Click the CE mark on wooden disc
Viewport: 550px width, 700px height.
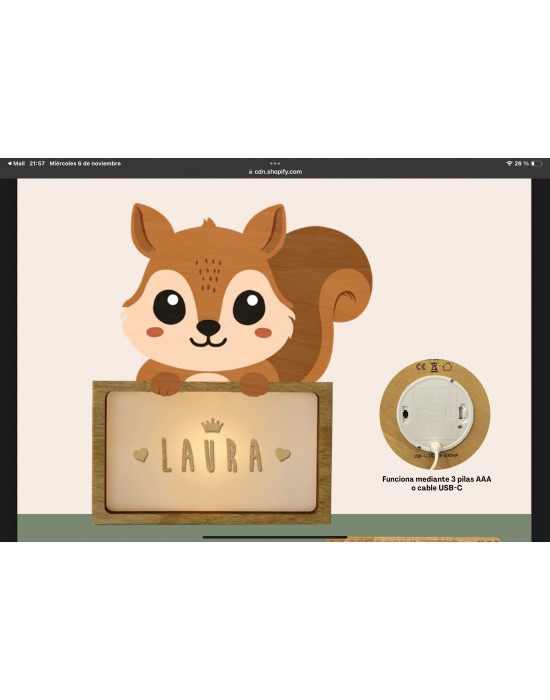coord(421,367)
